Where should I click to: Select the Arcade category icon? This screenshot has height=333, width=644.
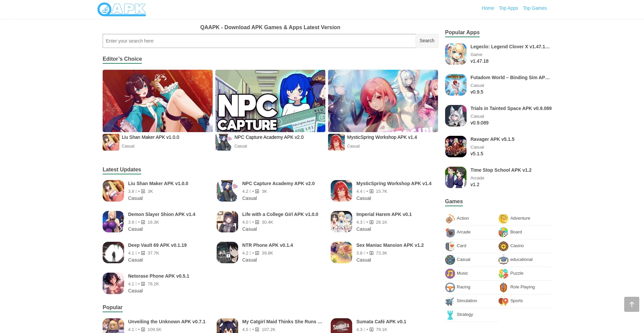[x=450, y=232]
